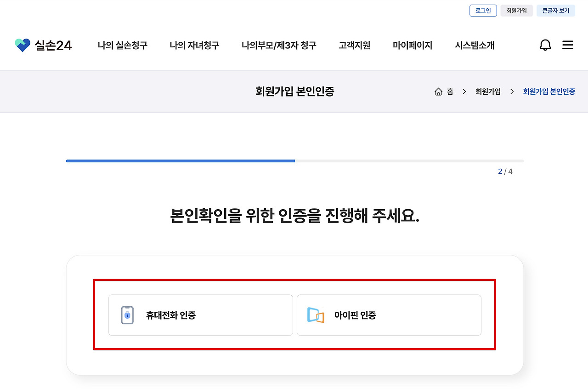Click the 회원가입 button at top
Image resolution: width=588 pixels, height=389 pixels.
coord(516,10)
